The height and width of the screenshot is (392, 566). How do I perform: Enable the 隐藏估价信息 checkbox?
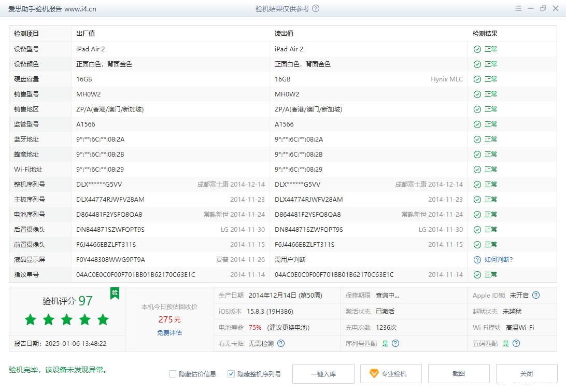[173, 374]
